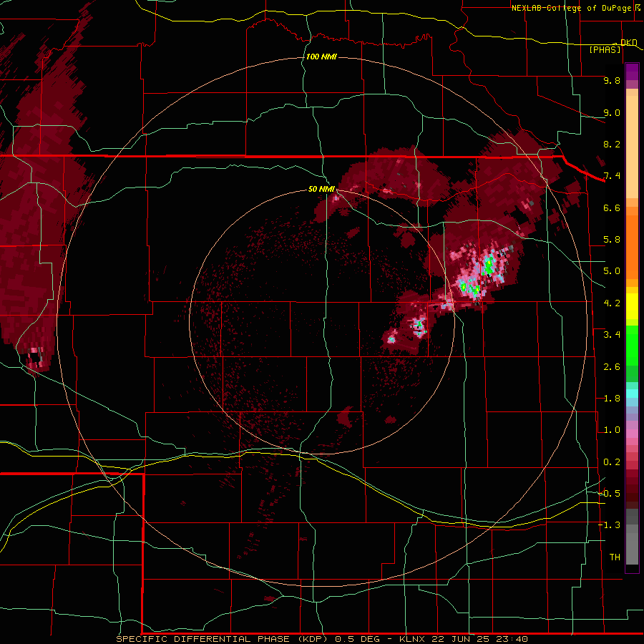Click the 50 NMI range ring label
This screenshot has width=644, height=644.
(321, 189)
